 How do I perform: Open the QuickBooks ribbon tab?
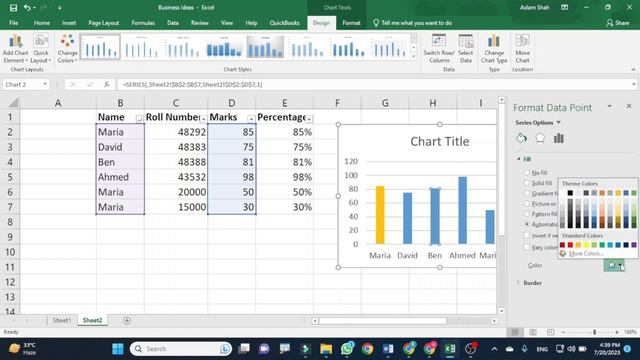coord(284,23)
